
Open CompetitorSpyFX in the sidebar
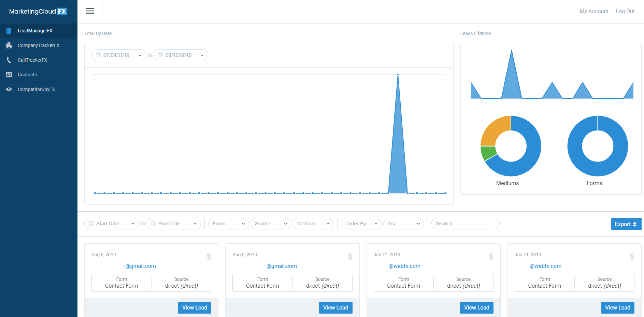point(39,89)
